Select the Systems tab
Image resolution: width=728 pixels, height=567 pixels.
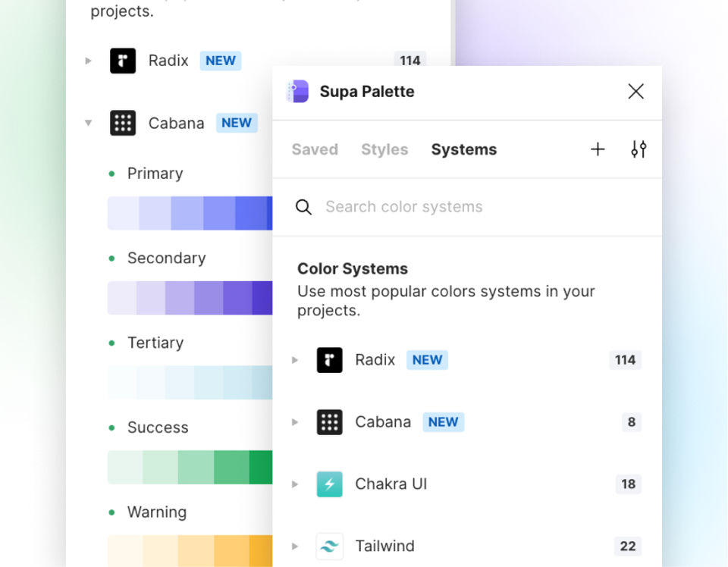pos(464,149)
